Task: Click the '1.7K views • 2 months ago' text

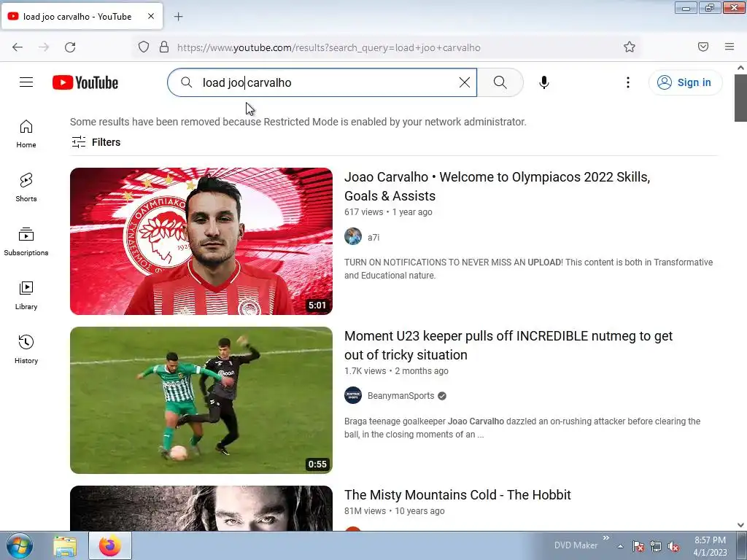Action: tap(396, 371)
